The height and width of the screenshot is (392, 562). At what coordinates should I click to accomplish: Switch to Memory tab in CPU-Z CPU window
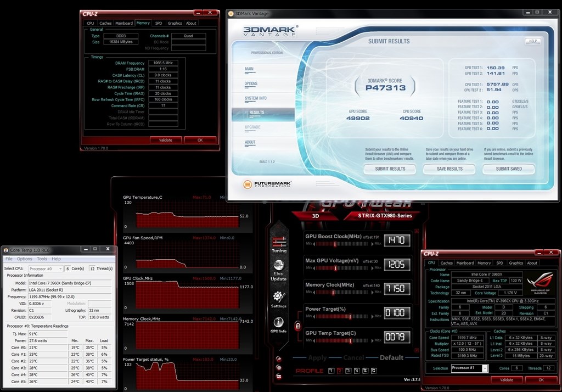click(484, 263)
